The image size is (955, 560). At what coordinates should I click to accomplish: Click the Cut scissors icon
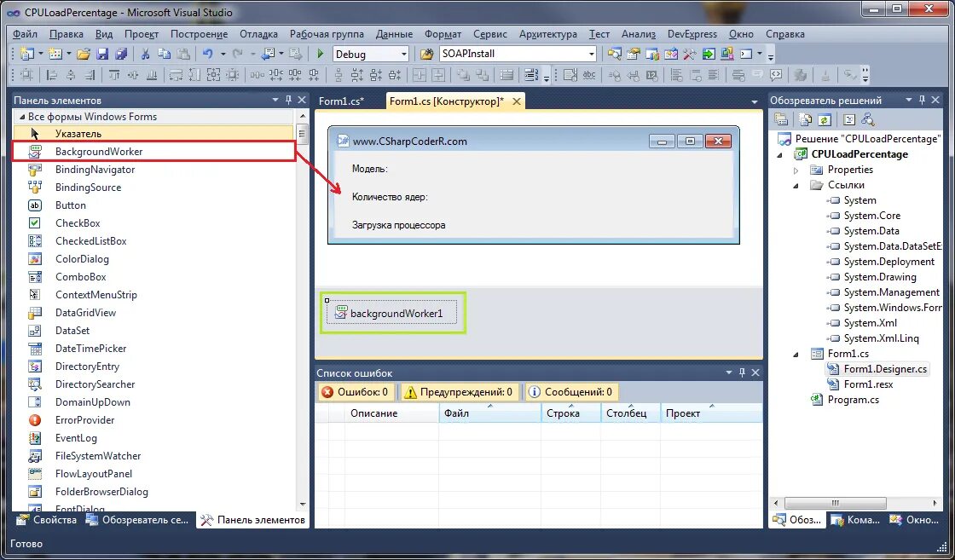pyautogui.click(x=145, y=54)
